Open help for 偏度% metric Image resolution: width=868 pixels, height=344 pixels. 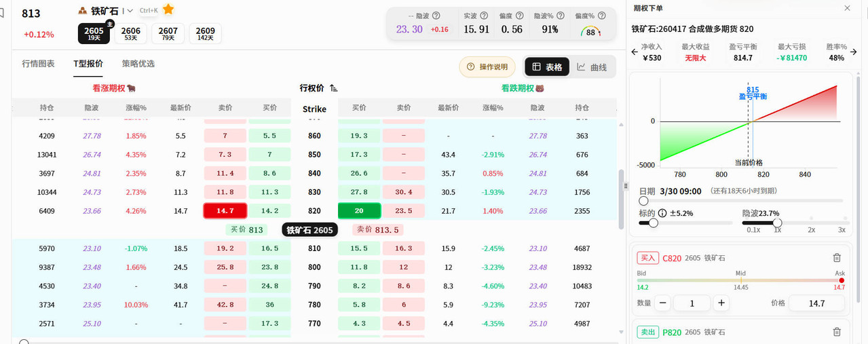tap(601, 16)
